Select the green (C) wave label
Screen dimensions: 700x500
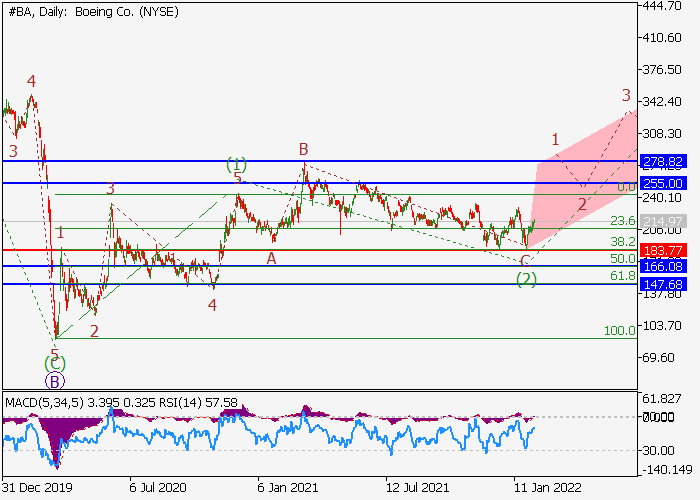click(x=55, y=364)
